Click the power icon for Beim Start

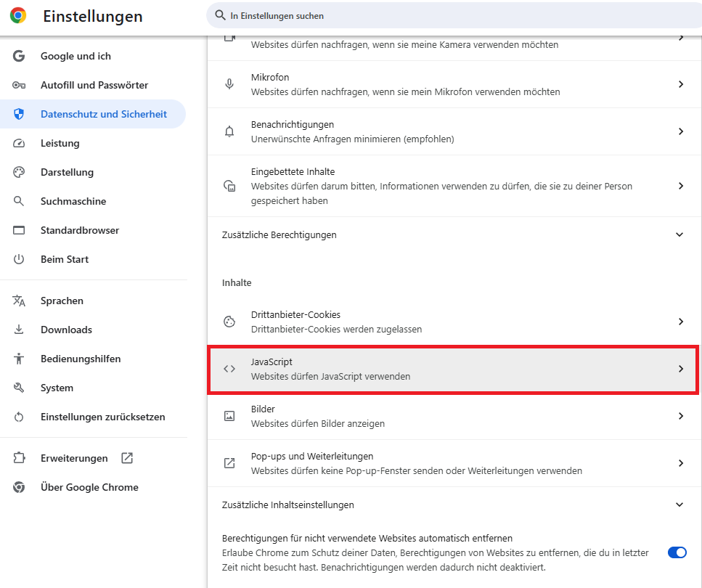pos(19,259)
